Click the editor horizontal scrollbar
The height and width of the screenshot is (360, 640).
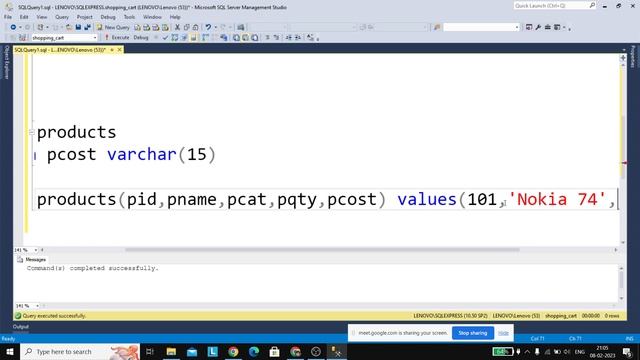322,250
